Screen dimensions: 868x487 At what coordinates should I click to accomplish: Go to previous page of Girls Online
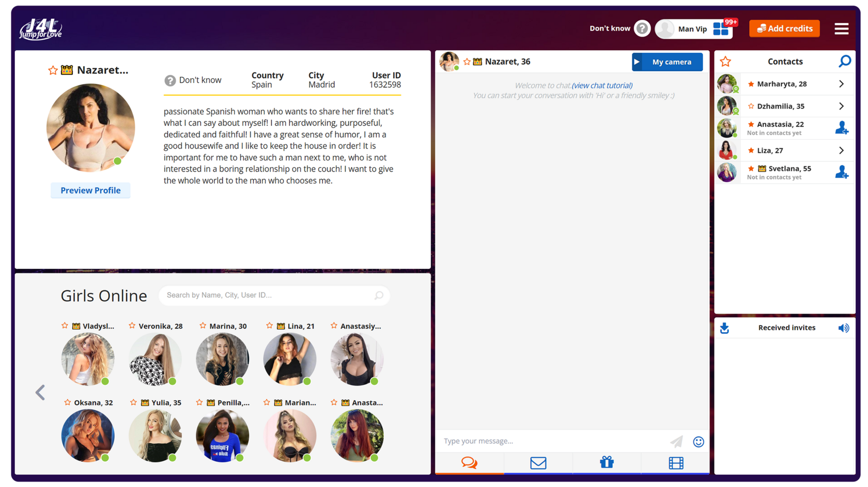point(40,392)
